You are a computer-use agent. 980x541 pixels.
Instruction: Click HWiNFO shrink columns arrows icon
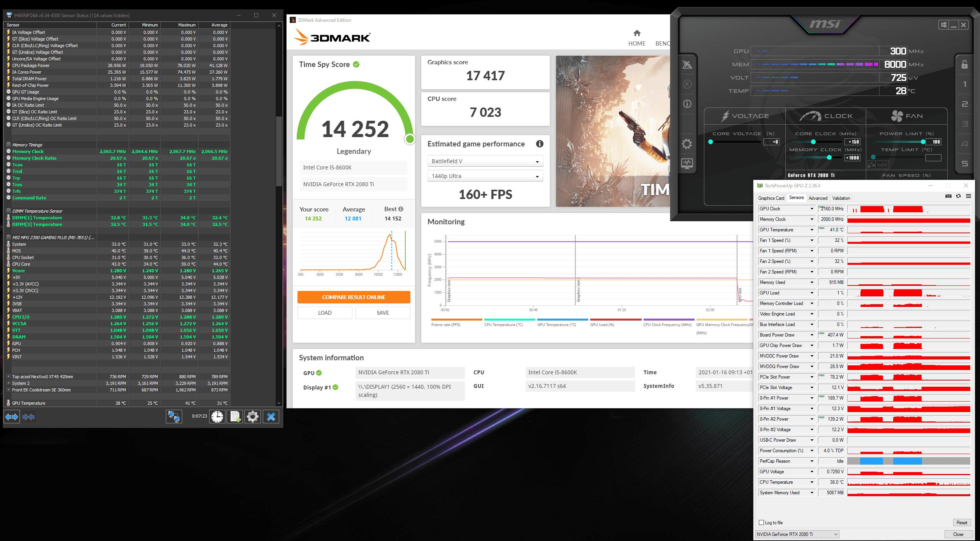[x=29, y=417]
